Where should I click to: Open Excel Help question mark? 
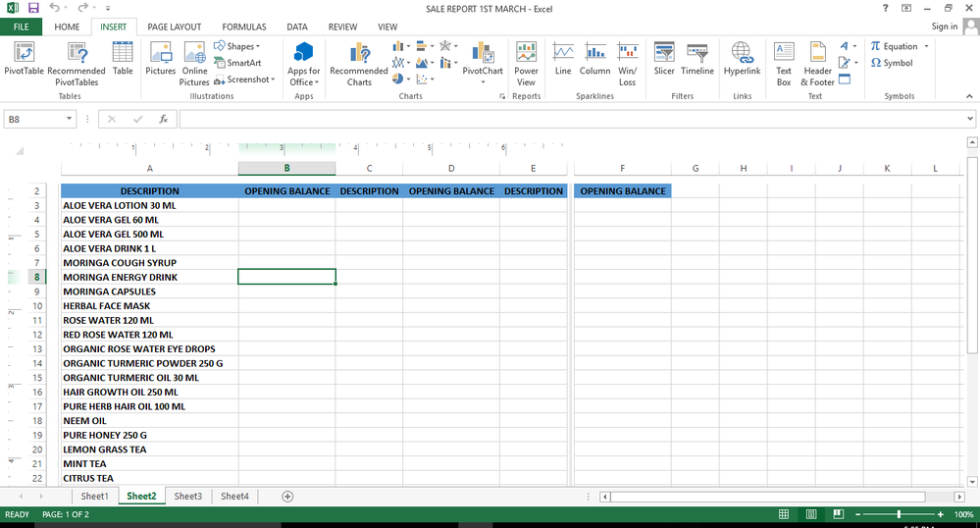point(885,8)
